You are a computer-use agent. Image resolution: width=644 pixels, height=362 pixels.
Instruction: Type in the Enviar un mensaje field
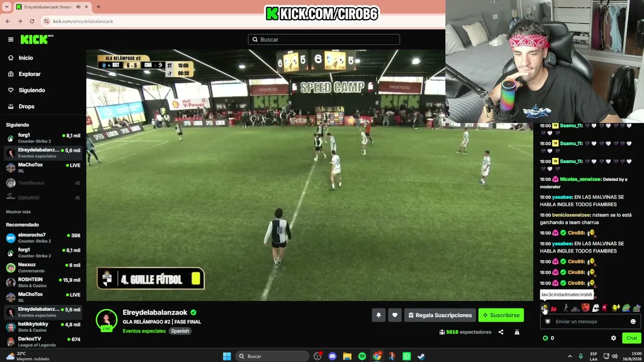(x=590, y=321)
